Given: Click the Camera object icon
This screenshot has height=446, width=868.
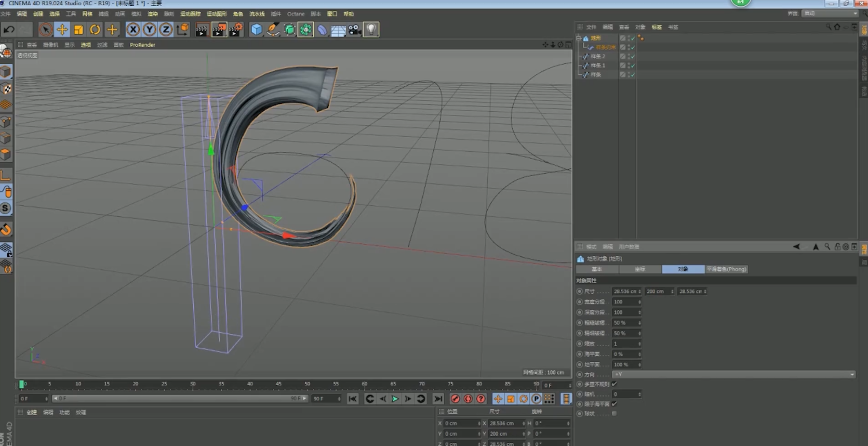Looking at the screenshot, I should coord(355,30).
